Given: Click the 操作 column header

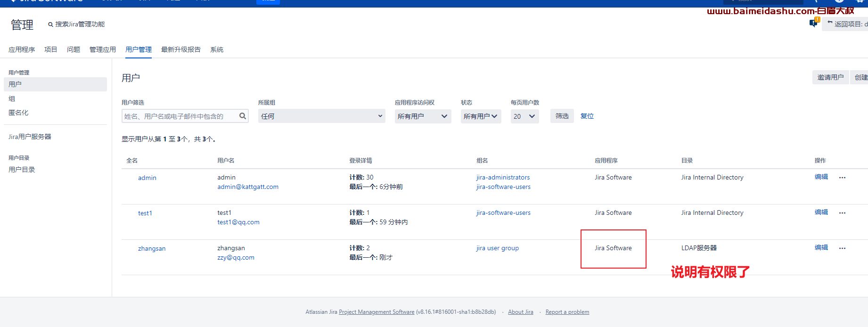Looking at the screenshot, I should pyautogui.click(x=820, y=161).
